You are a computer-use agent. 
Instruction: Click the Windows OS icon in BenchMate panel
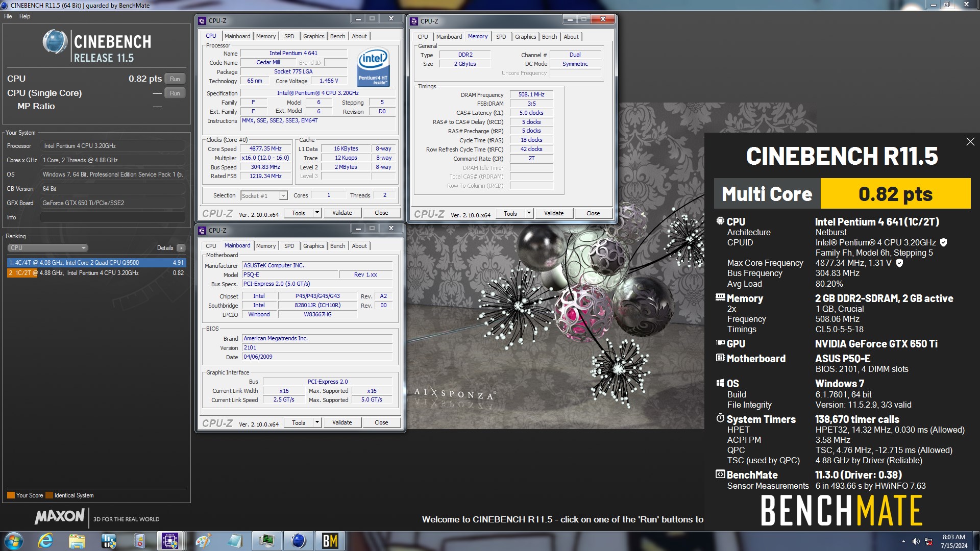click(x=720, y=383)
